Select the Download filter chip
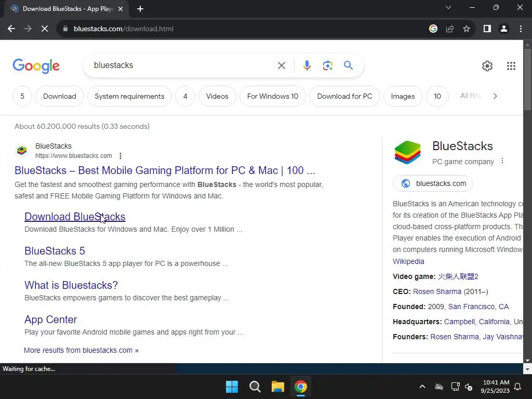Screen dimensions: 532x399 click(60, 96)
